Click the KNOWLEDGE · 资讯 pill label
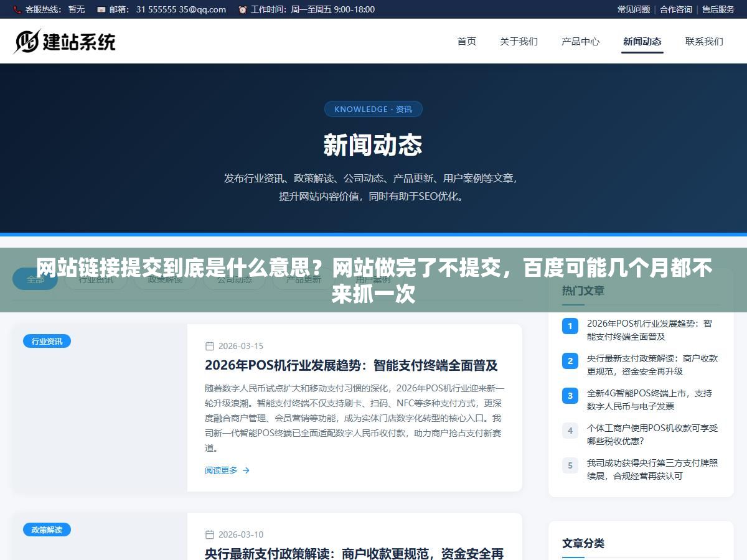This screenshot has height=560, width=747. click(374, 109)
